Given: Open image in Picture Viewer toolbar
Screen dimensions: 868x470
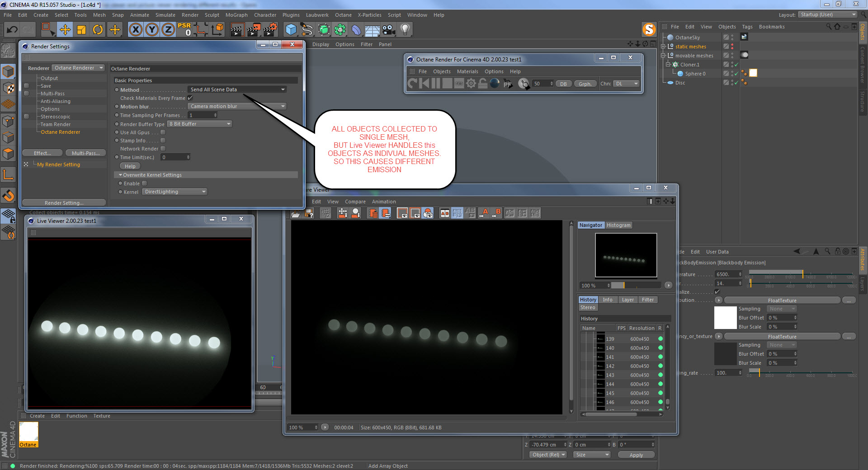Looking at the screenshot, I should (x=295, y=213).
